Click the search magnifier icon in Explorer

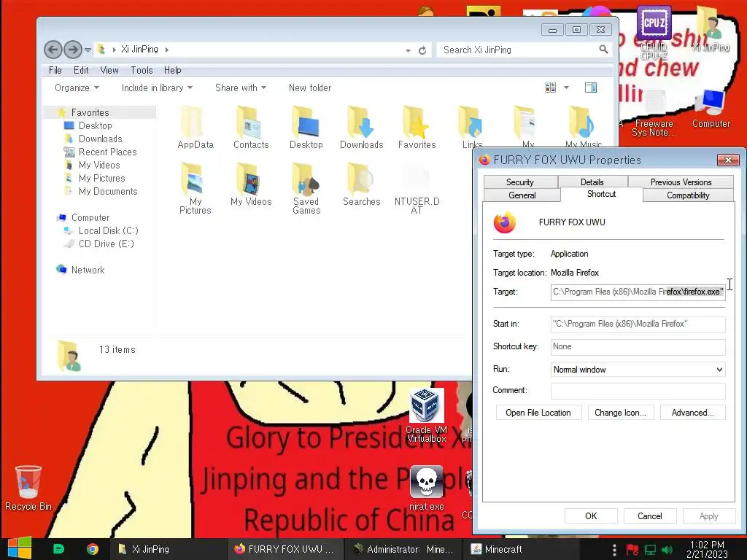point(603,50)
